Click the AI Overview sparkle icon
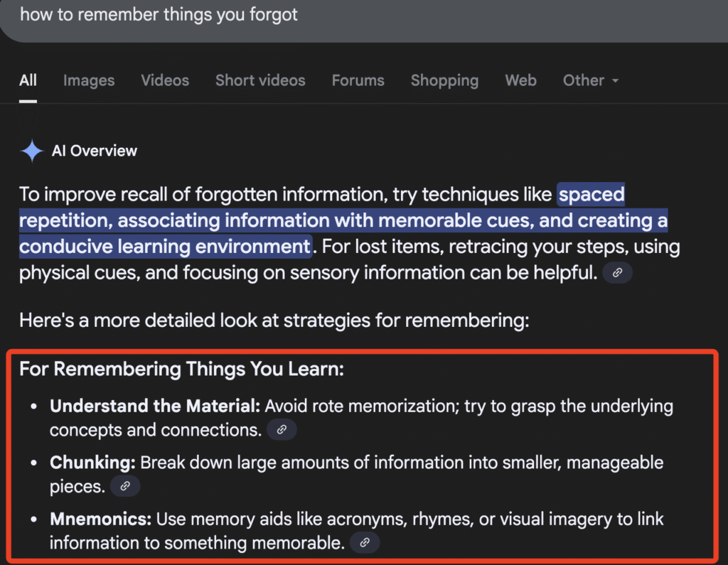The width and height of the screenshot is (728, 565). [x=32, y=151]
